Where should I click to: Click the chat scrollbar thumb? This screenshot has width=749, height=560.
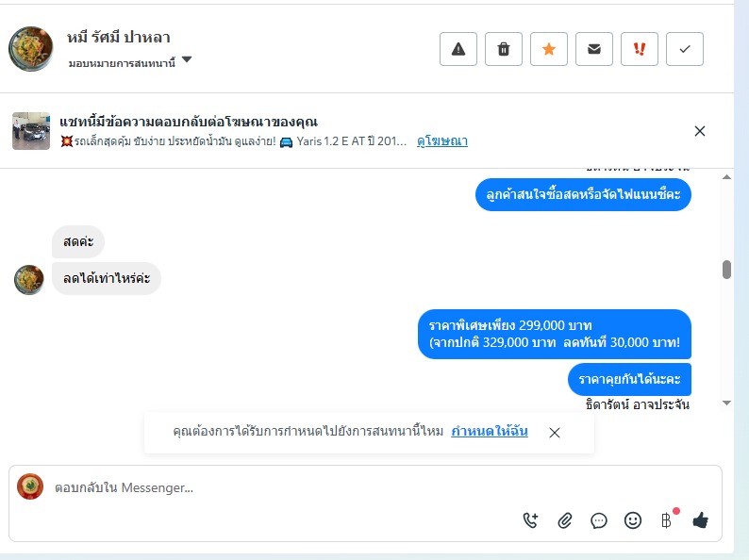pos(726,270)
